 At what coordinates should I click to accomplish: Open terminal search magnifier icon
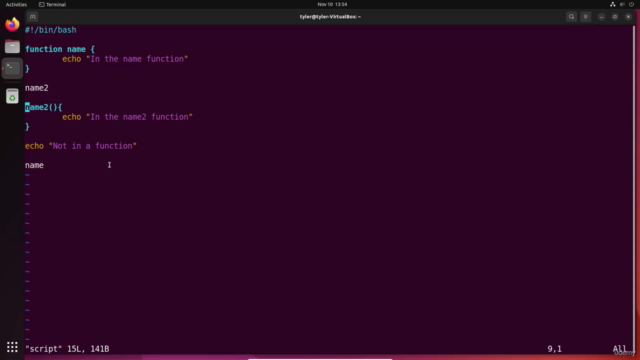[x=571, y=17]
